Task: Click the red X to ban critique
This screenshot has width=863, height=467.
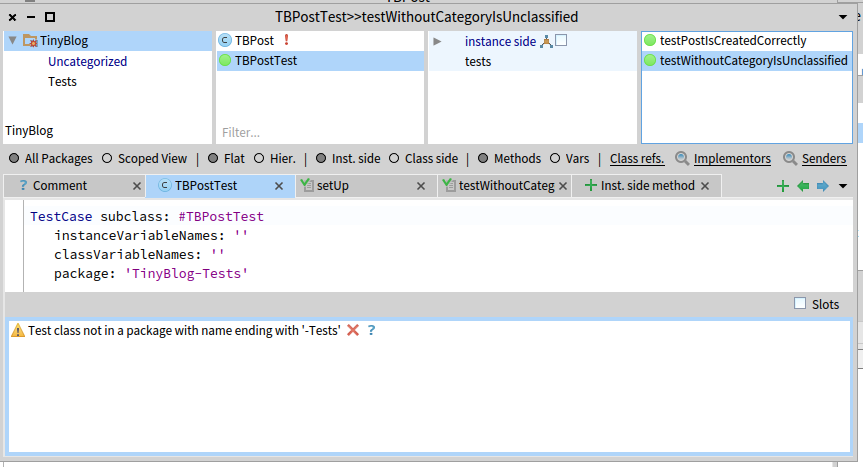Action: (x=353, y=330)
